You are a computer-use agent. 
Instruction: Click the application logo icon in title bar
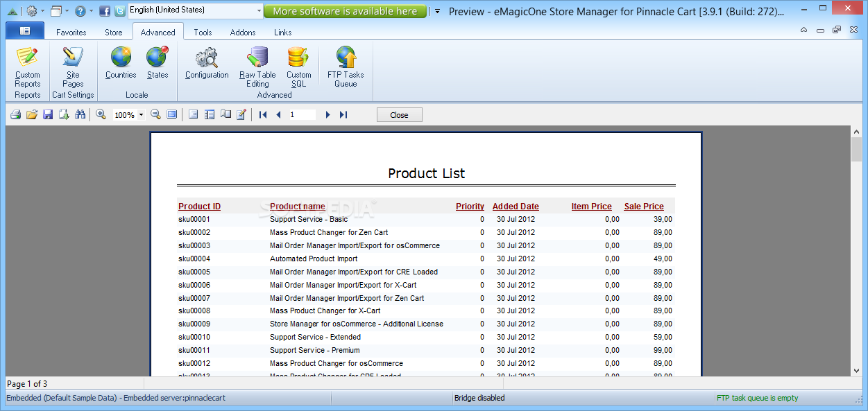12,11
